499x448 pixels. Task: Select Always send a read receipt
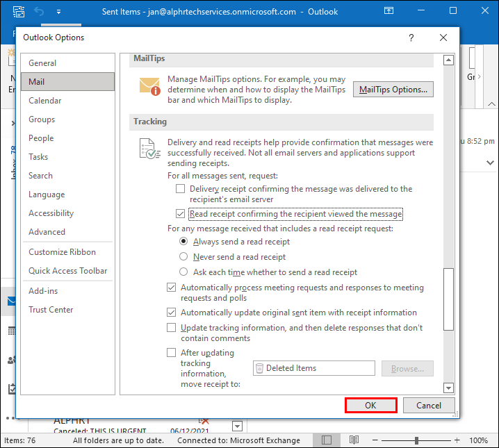pos(183,241)
